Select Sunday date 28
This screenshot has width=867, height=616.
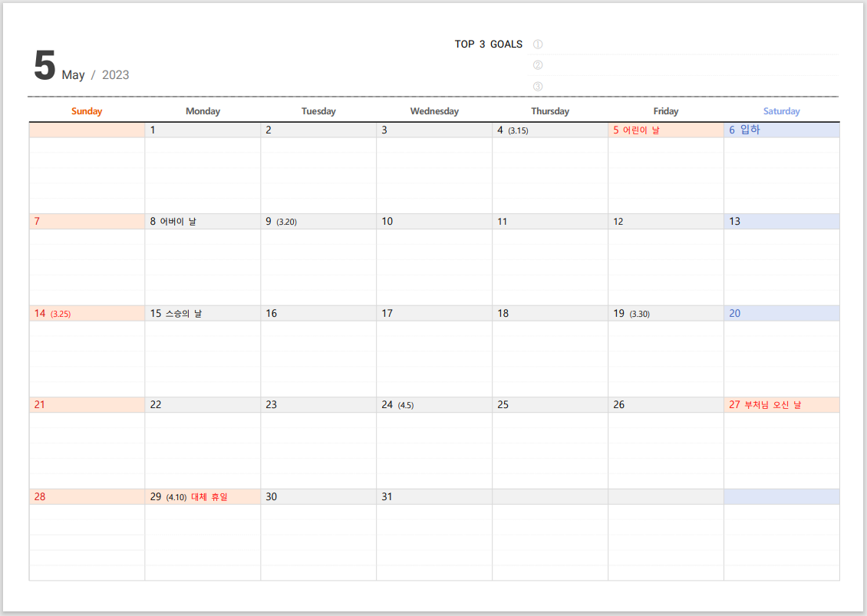pyautogui.click(x=87, y=496)
